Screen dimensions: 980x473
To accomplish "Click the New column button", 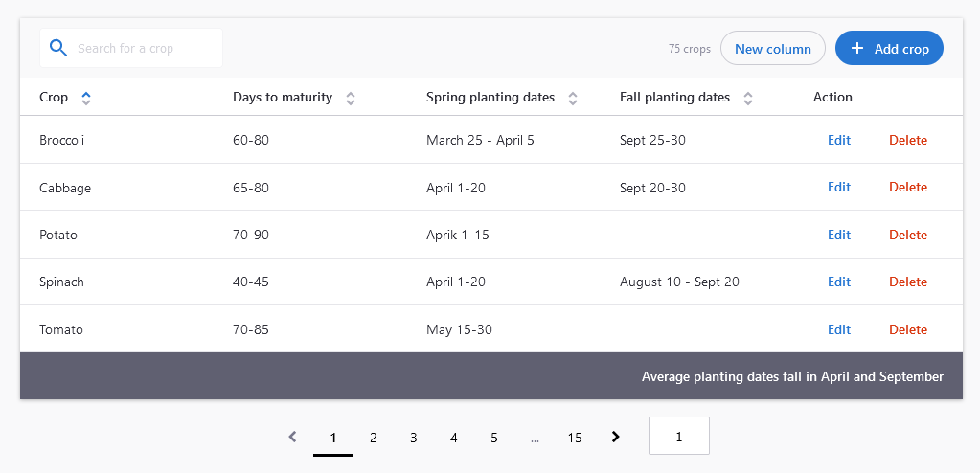I will point(773,48).
